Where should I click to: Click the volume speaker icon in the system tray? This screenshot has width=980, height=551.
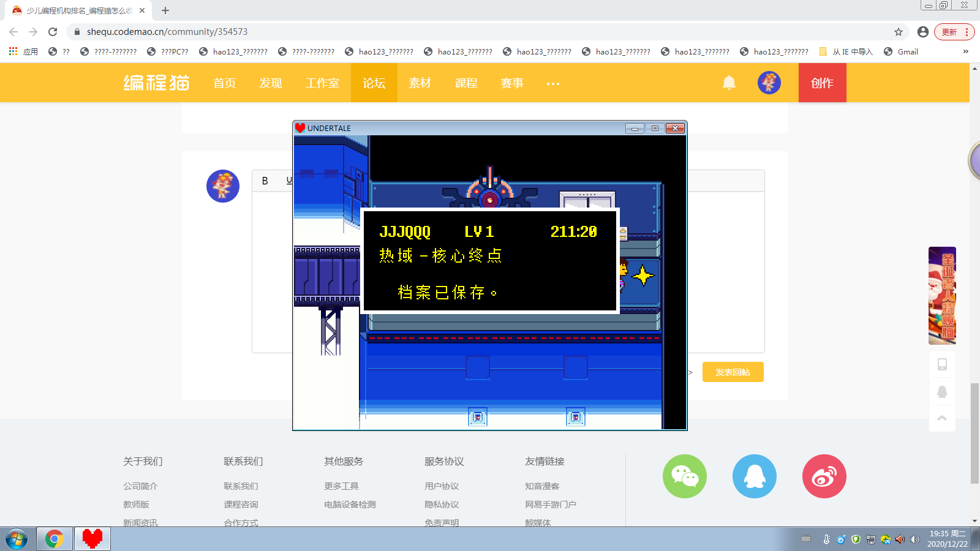pyautogui.click(x=915, y=539)
